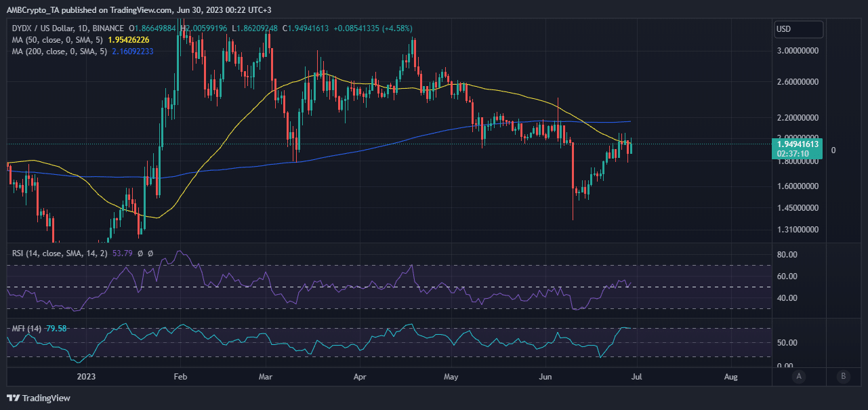Click the blue MA 200 value 2.16092233

(133, 52)
